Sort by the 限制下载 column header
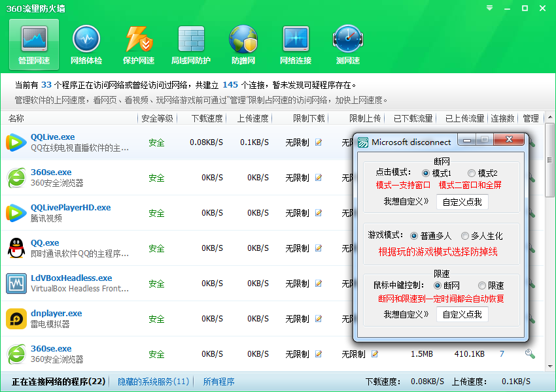556x392 pixels. [x=300, y=118]
